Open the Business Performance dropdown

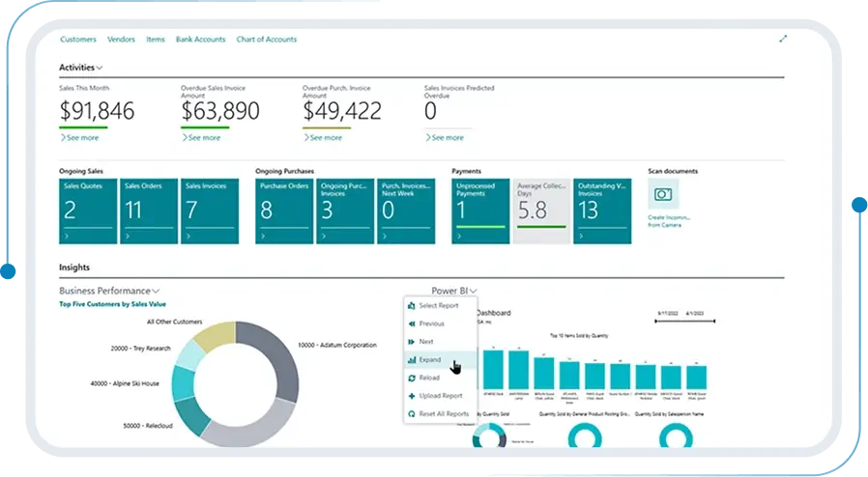click(x=109, y=291)
